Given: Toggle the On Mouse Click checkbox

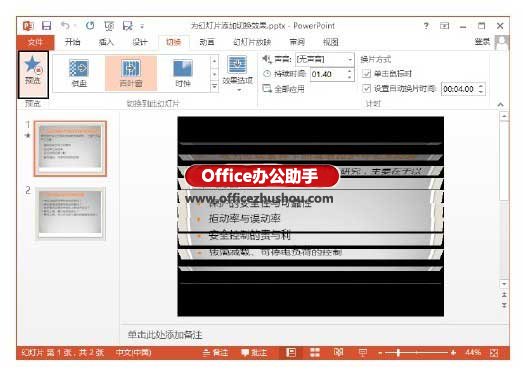Looking at the screenshot, I should pos(366,73).
